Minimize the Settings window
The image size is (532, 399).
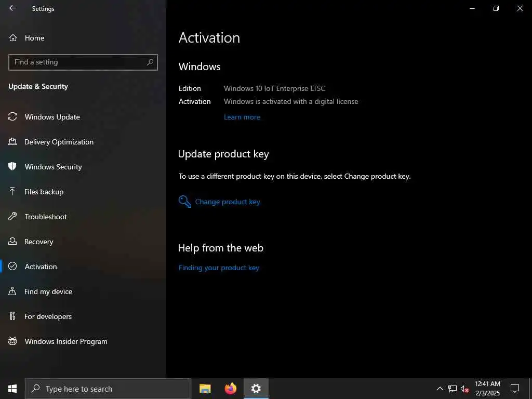pyautogui.click(x=472, y=8)
